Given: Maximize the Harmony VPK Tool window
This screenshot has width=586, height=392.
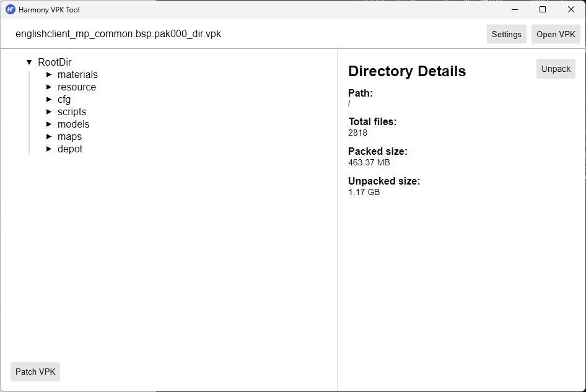Looking at the screenshot, I should click(543, 9).
